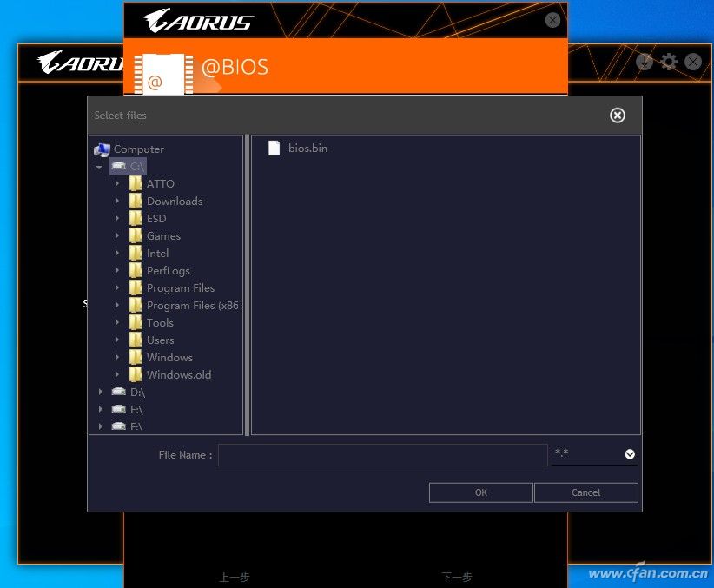Click the D:\ drive icon
The height and width of the screenshot is (588, 714).
click(x=118, y=392)
